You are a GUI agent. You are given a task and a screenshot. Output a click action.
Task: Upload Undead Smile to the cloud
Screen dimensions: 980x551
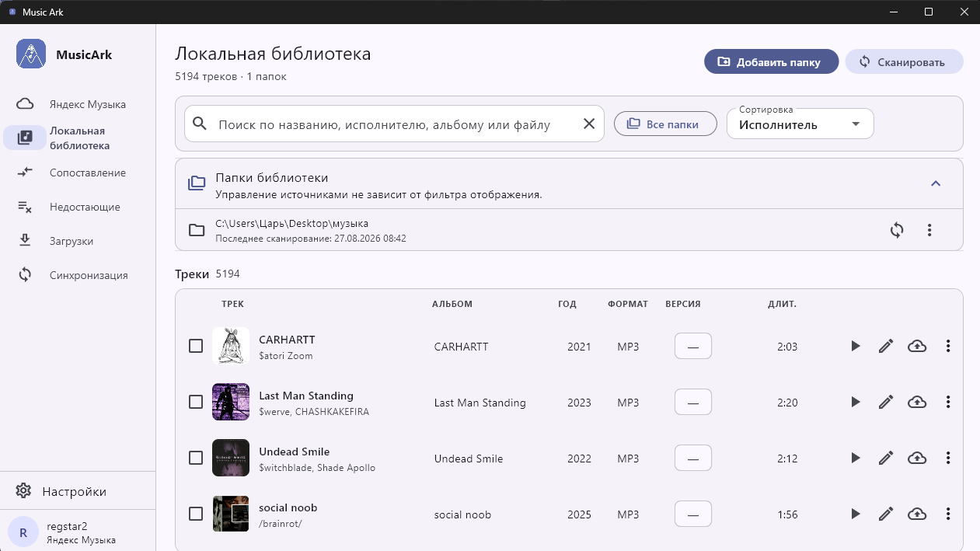(x=917, y=459)
